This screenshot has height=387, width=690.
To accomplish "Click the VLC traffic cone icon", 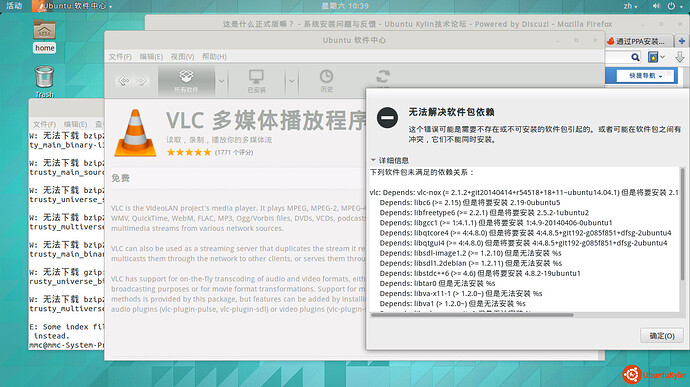I will (x=135, y=133).
